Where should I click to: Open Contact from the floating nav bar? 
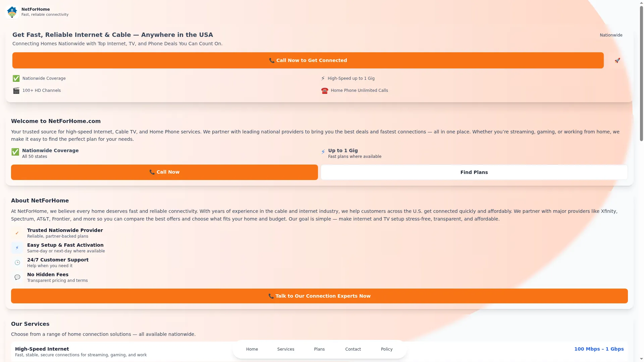click(x=353, y=349)
